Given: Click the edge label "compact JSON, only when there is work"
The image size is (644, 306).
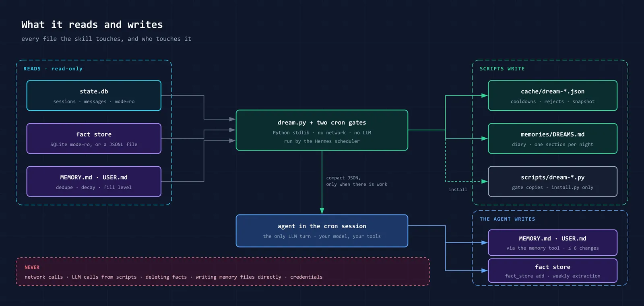Looking at the screenshot, I should tap(357, 181).
